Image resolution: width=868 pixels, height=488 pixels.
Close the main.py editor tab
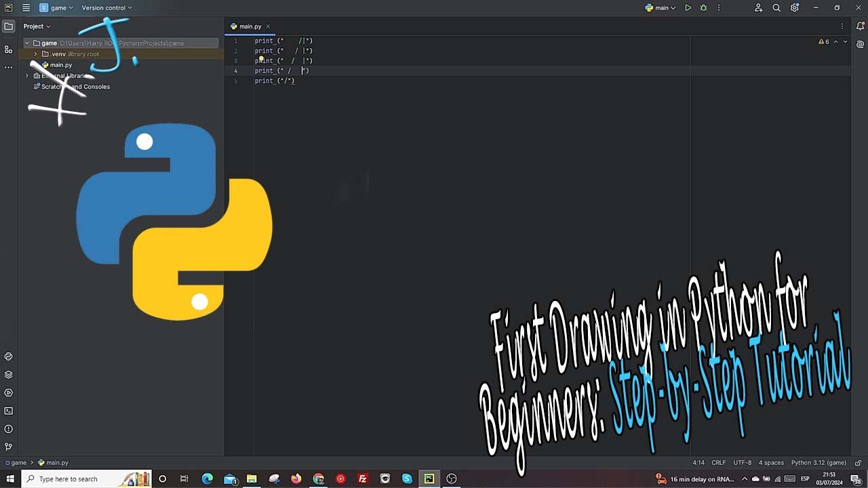tap(268, 26)
